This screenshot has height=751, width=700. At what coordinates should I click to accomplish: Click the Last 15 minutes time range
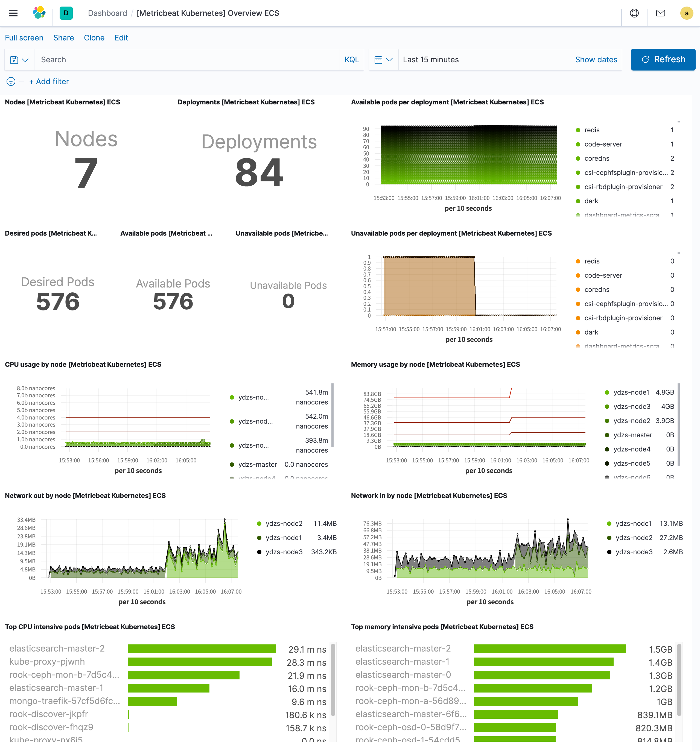click(431, 60)
